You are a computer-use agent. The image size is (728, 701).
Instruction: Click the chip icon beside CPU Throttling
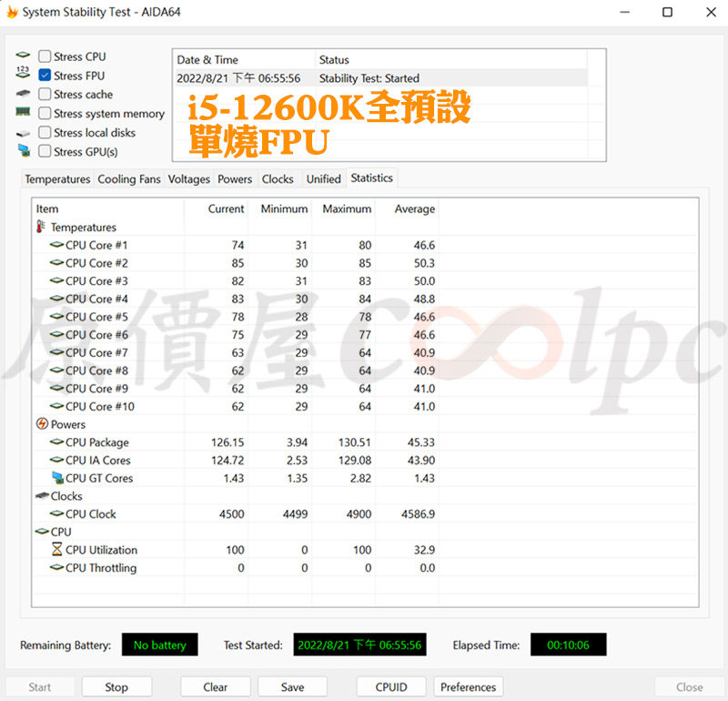coord(56,567)
